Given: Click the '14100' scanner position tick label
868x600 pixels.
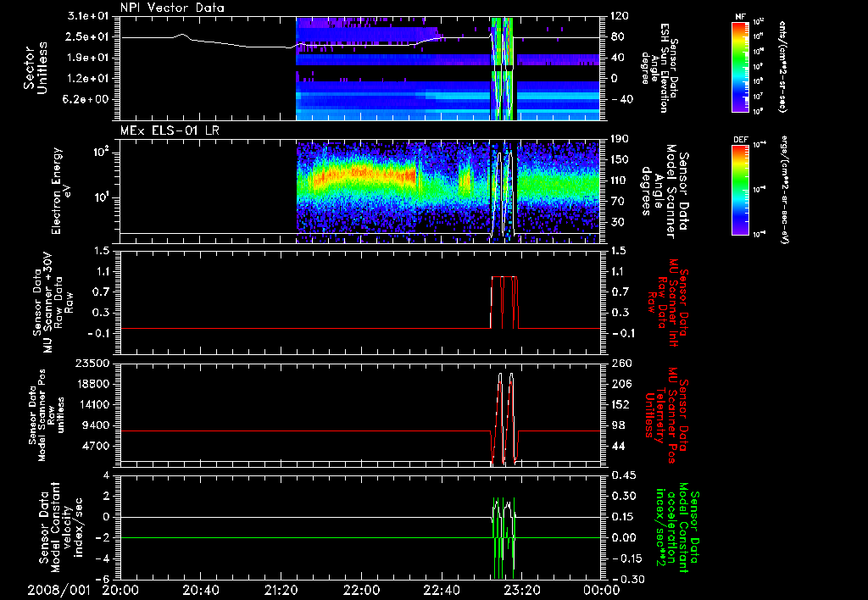Looking at the screenshot, I should click(x=92, y=404).
